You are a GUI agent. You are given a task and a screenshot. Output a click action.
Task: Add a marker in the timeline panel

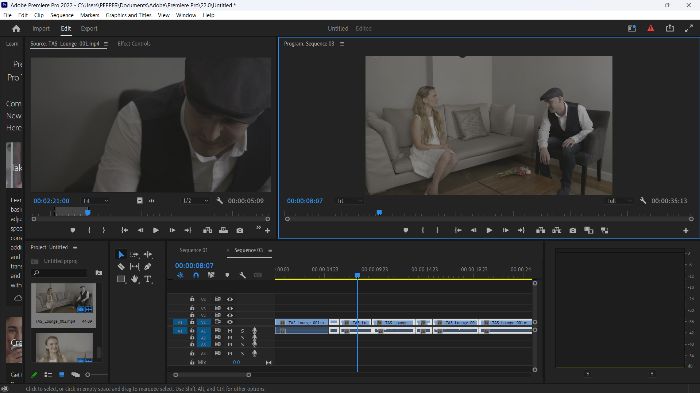[227, 275]
